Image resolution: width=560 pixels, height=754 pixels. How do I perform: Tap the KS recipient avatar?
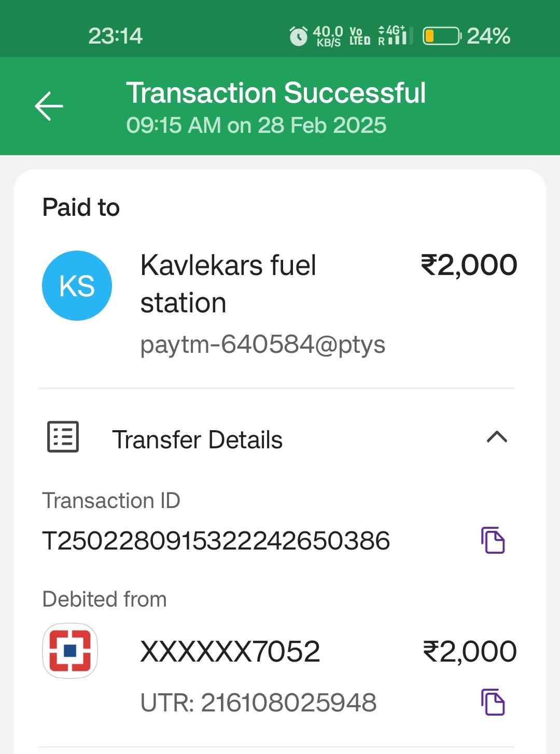point(77,285)
